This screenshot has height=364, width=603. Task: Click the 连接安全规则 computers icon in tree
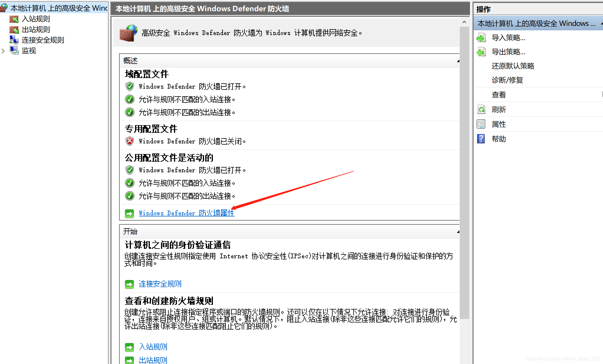tap(14, 40)
